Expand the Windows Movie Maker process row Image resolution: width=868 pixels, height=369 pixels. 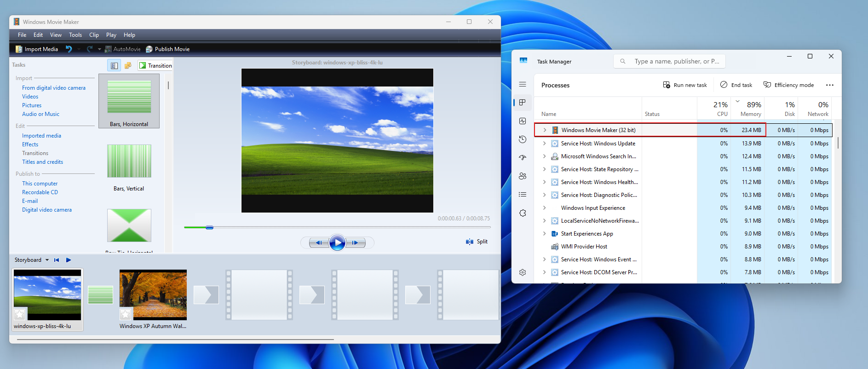click(x=545, y=130)
